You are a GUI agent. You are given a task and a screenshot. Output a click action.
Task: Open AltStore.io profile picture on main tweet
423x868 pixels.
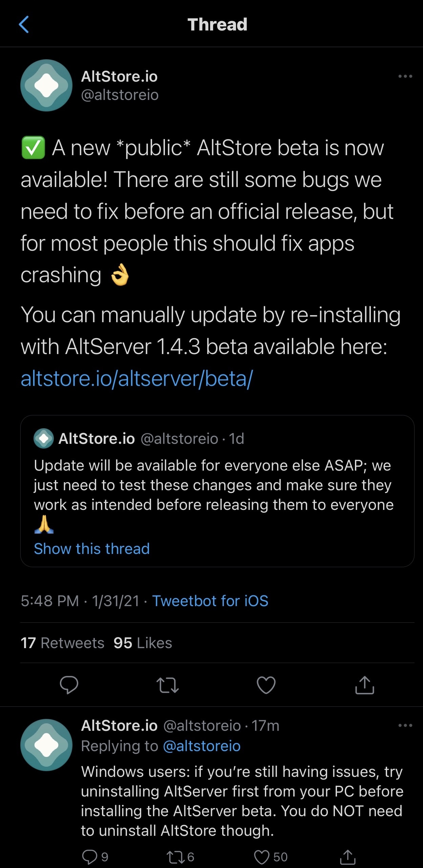[46, 85]
